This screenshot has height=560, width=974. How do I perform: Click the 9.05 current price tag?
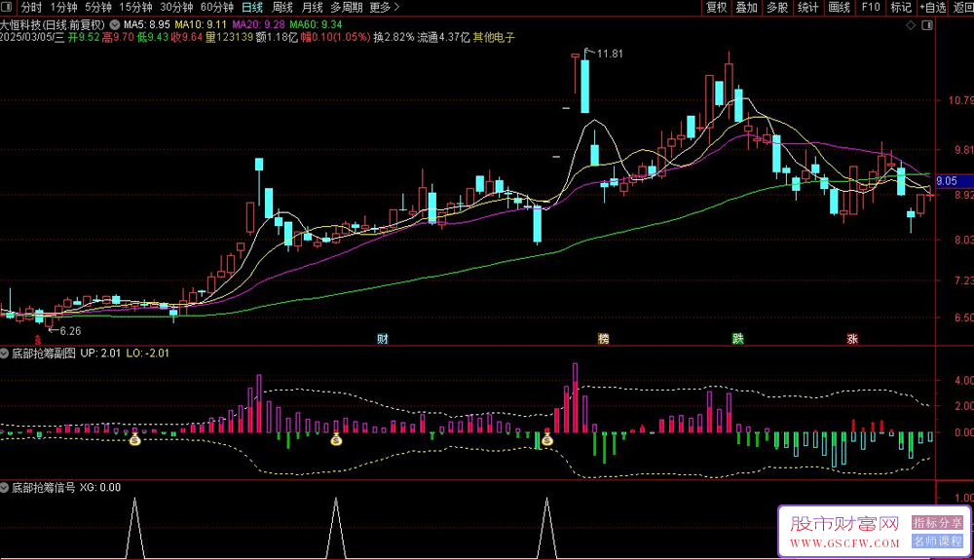(x=955, y=181)
